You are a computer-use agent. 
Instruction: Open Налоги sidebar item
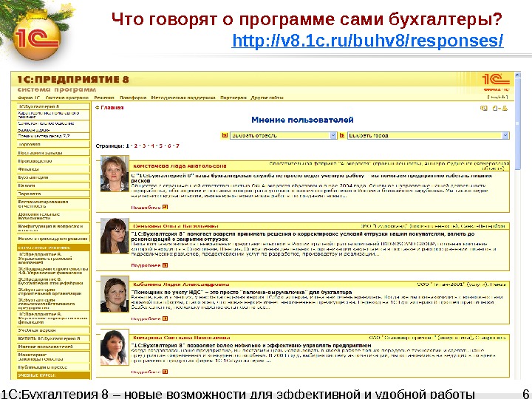coord(54,185)
